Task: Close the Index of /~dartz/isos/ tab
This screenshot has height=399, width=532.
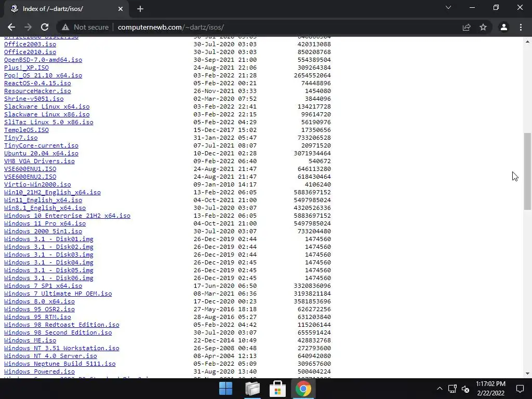Action: (x=121, y=9)
